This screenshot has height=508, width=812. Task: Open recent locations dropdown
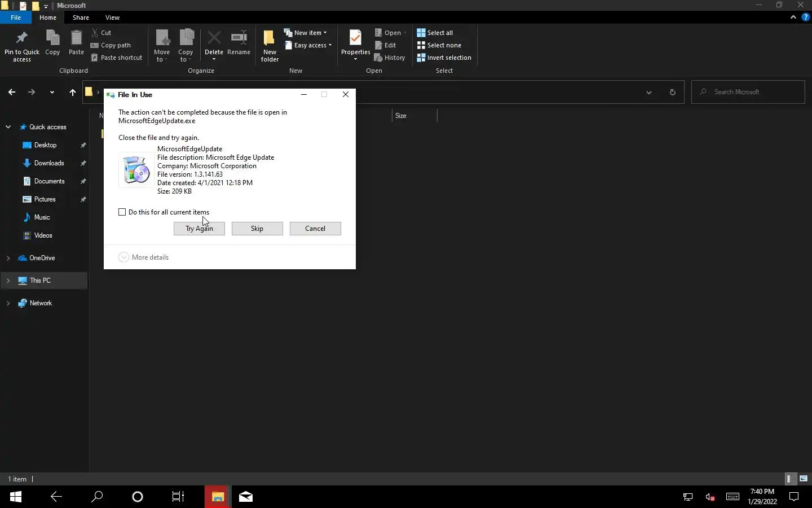tap(52, 93)
